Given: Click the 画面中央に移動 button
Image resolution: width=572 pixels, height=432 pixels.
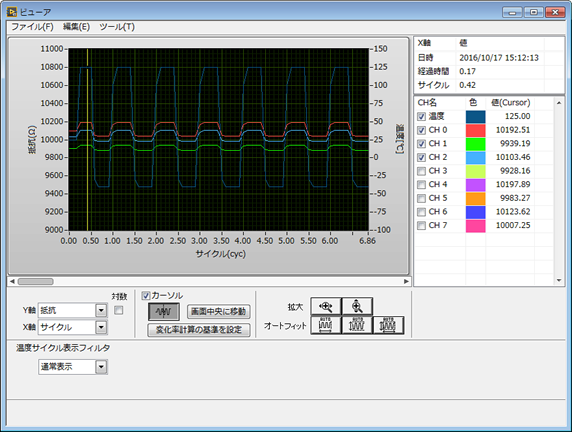Looking at the screenshot, I should (x=219, y=312).
